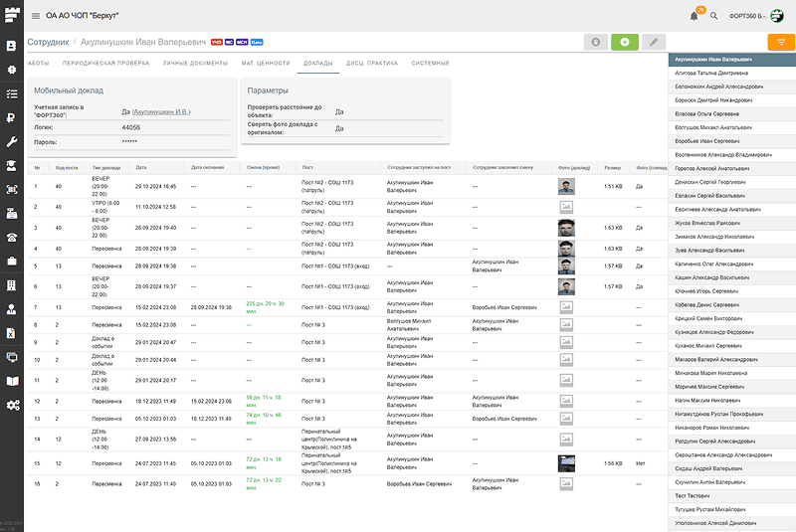Open the orange filter button
796x532 pixels.
click(781, 42)
